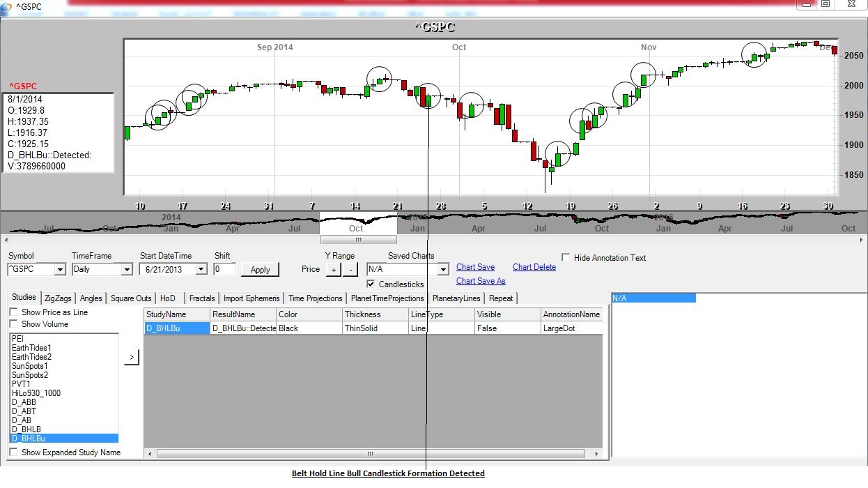Click left arrow of timeline scrollbar

click(5, 240)
